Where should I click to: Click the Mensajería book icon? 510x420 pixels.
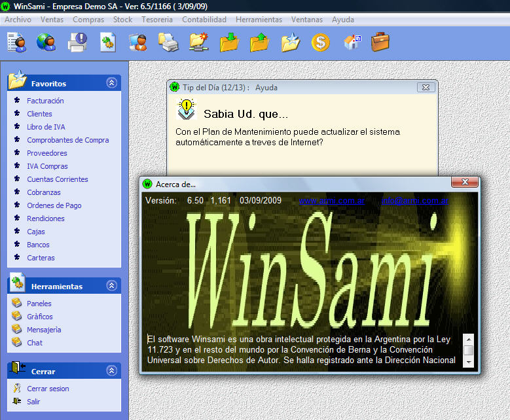coord(16,329)
